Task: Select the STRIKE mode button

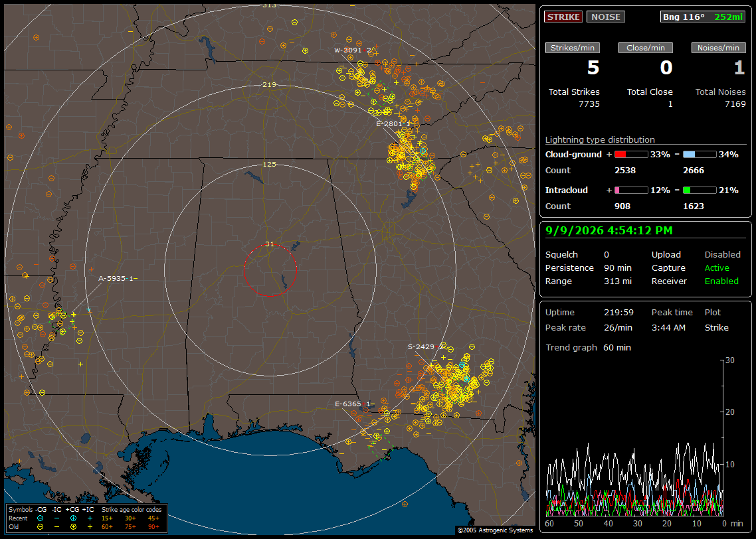Action: click(563, 17)
